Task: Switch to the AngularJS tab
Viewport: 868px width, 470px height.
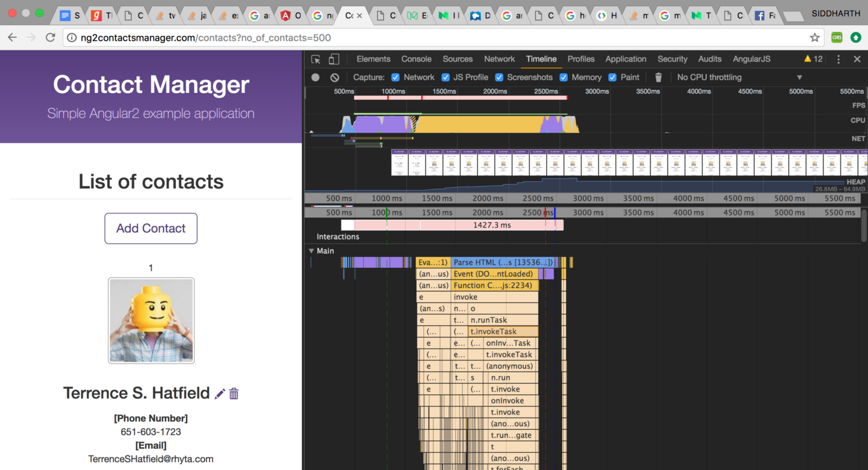Action: (752, 59)
